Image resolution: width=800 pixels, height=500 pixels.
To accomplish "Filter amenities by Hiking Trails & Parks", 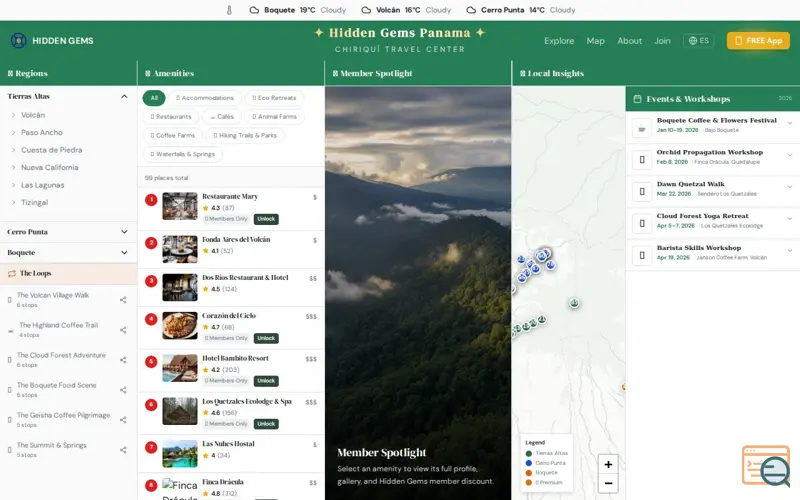I will pyautogui.click(x=245, y=136).
